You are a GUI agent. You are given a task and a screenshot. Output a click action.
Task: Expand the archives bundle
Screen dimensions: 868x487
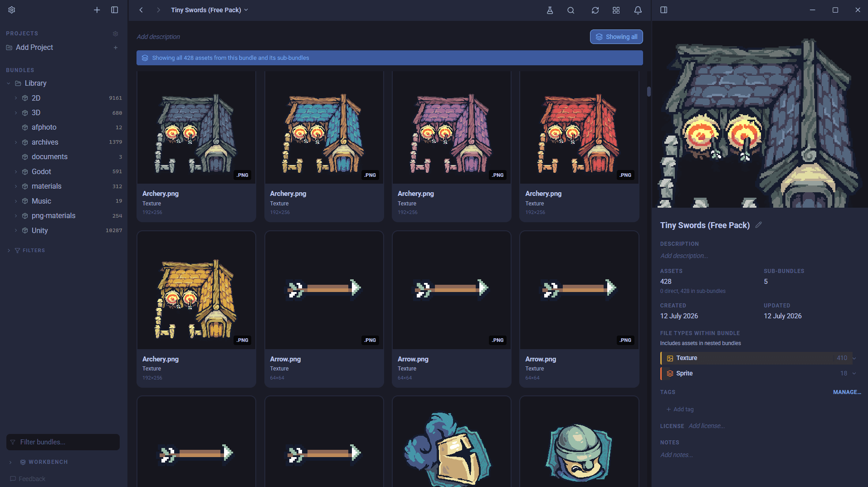[16, 142]
